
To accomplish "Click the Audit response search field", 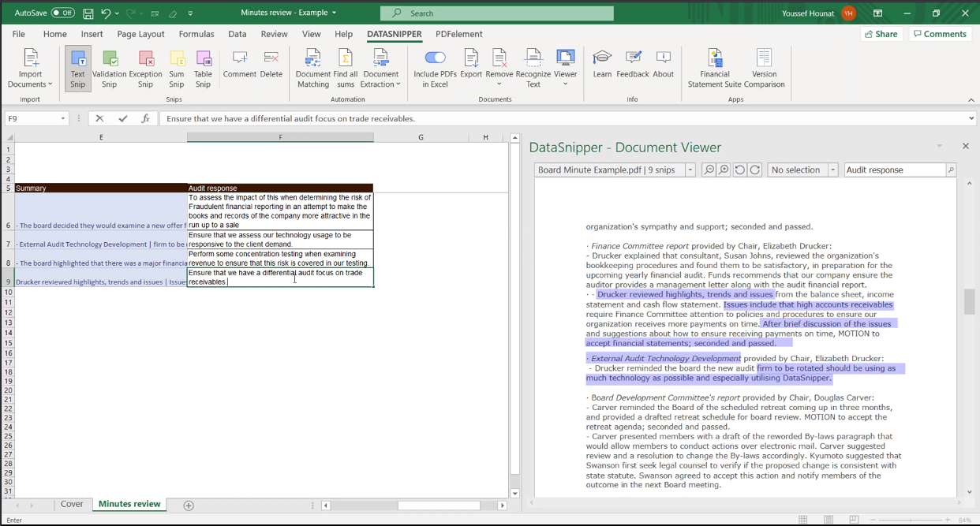I will click(x=895, y=170).
